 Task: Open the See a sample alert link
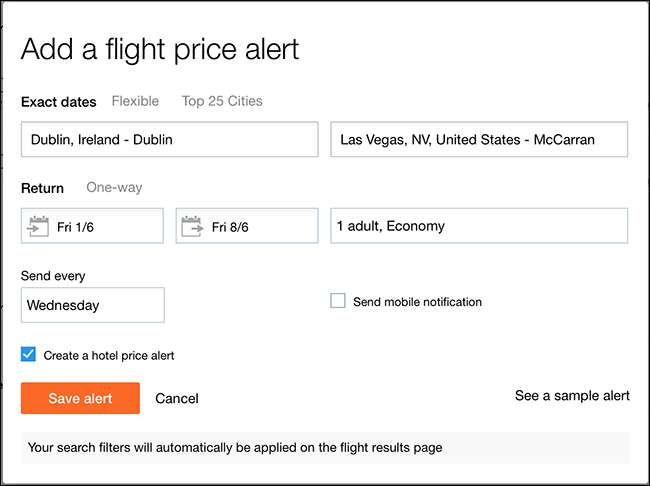click(x=572, y=396)
